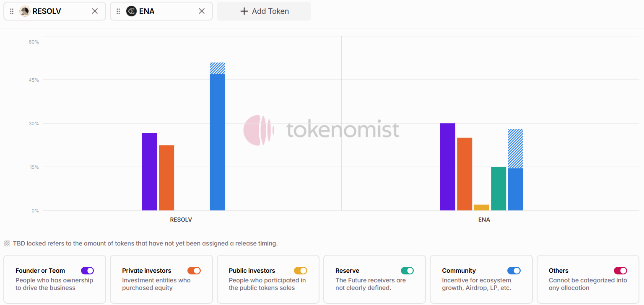This screenshot has height=305, width=644.
Task: Click the Others card title
Action: tap(558, 271)
